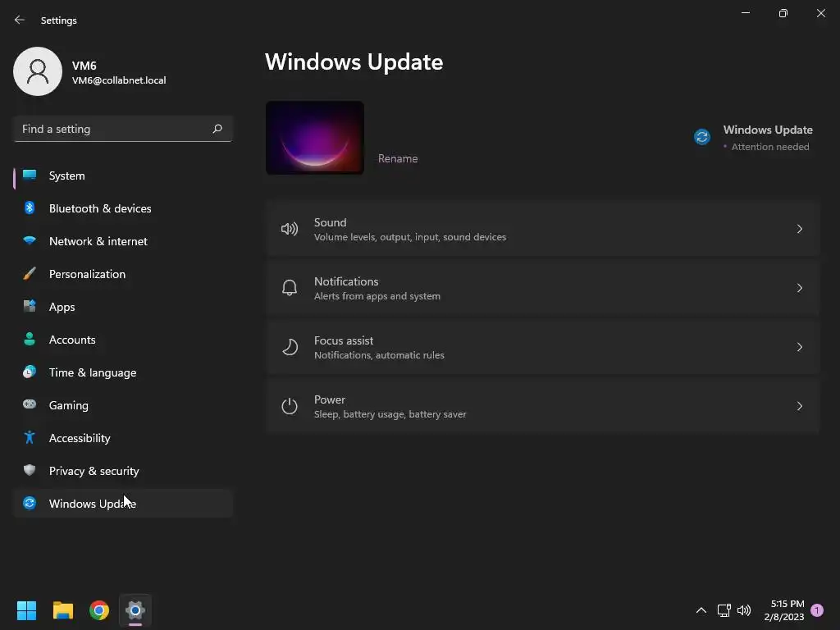Expand the Power settings chevron

[799, 406]
